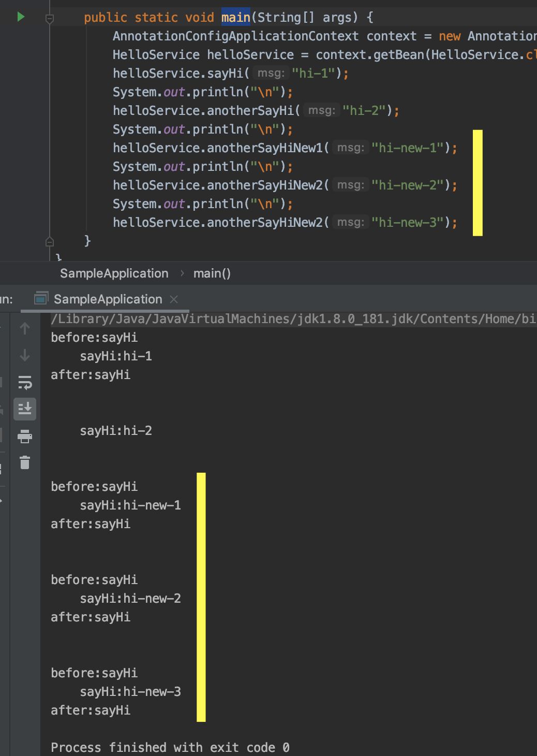Viewport: 537px width, 756px height.
Task: Click the "hi-1" string argument
Action: [313, 74]
